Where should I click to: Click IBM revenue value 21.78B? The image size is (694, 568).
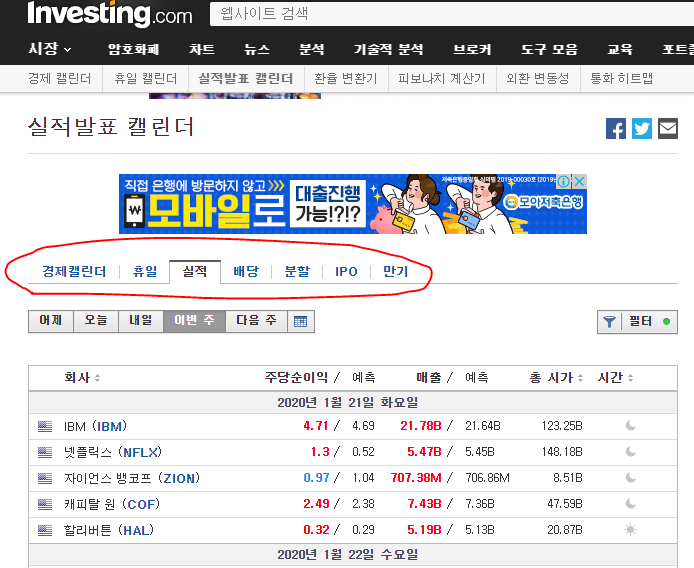click(x=421, y=426)
